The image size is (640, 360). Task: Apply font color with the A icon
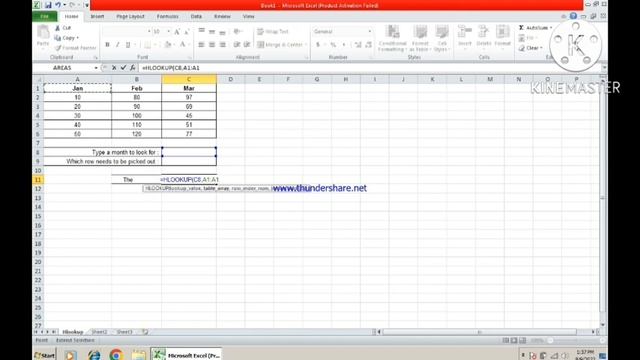(x=182, y=44)
